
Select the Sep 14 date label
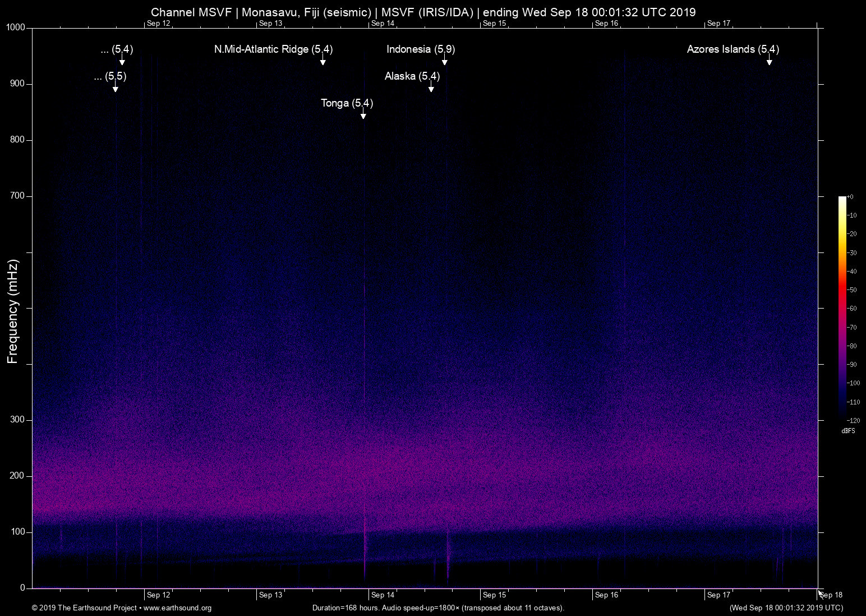(x=383, y=595)
